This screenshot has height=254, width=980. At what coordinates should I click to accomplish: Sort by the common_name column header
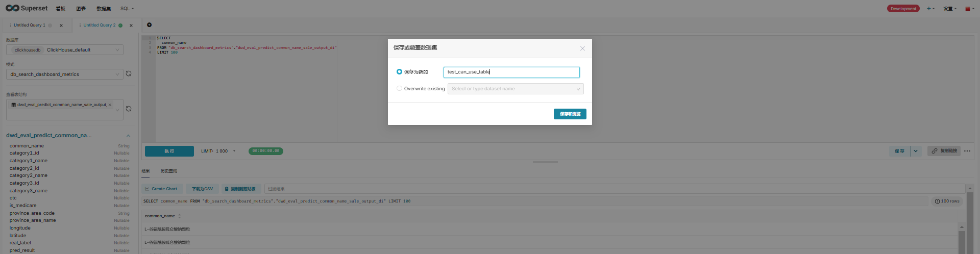162,216
